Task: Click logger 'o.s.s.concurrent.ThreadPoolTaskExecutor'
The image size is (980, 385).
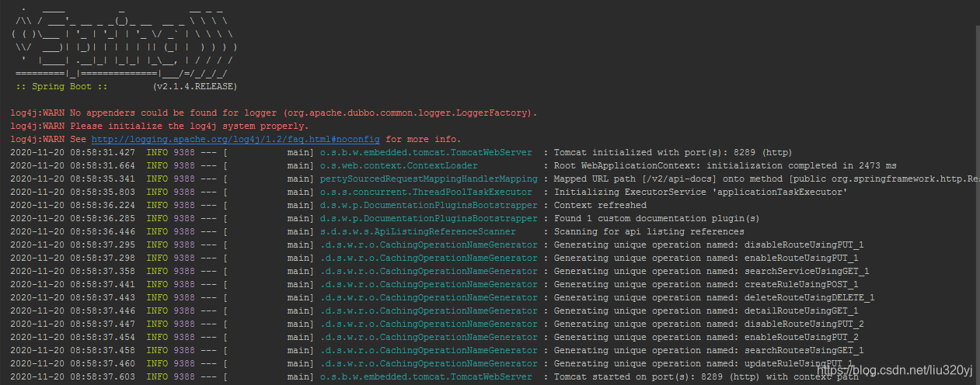Action: pyautogui.click(x=426, y=192)
